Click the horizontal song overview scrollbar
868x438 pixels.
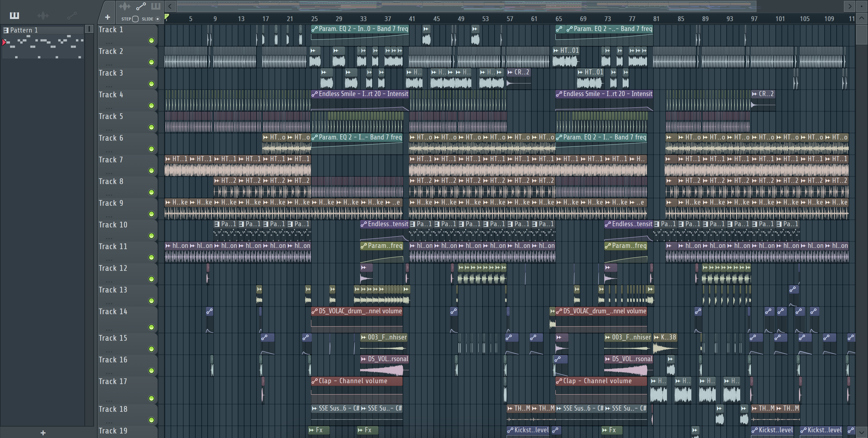click(x=466, y=6)
